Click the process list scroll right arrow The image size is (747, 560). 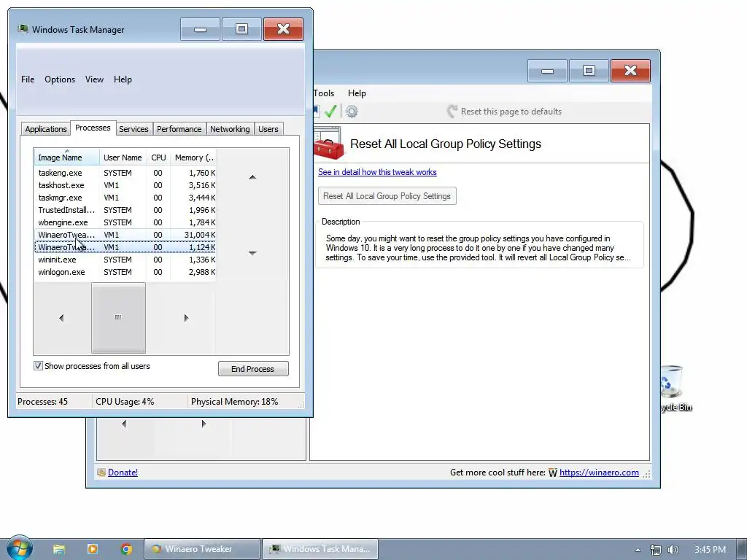coord(186,318)
